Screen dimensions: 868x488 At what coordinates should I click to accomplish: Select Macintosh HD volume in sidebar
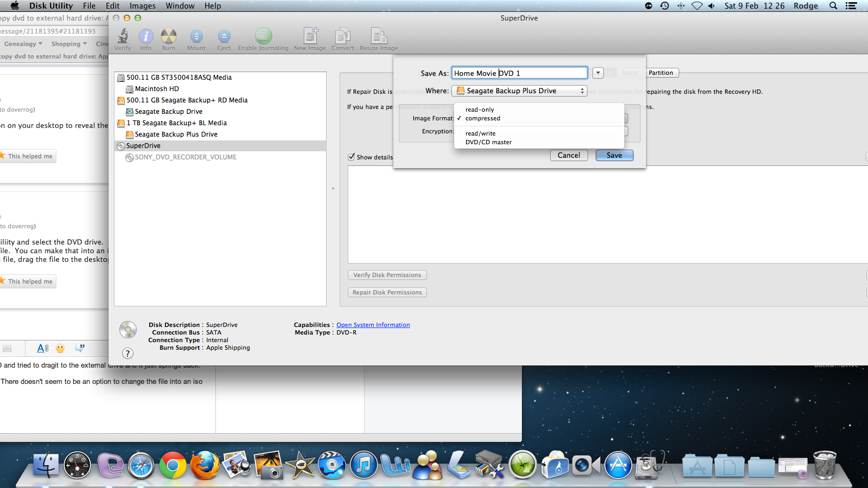157,89
